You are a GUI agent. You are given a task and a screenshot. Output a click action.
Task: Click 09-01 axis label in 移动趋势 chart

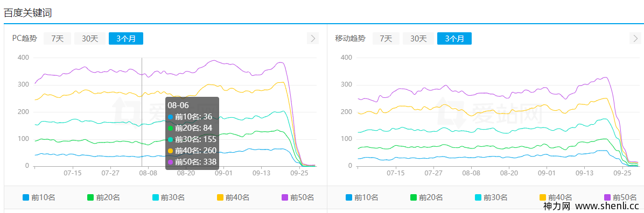coord(547,174)
